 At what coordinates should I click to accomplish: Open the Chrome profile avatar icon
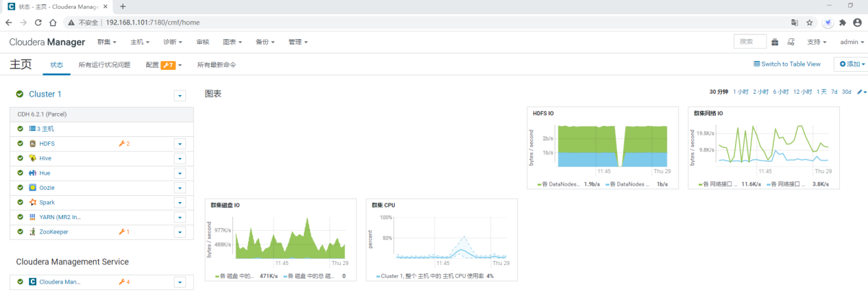click(857, 22)
